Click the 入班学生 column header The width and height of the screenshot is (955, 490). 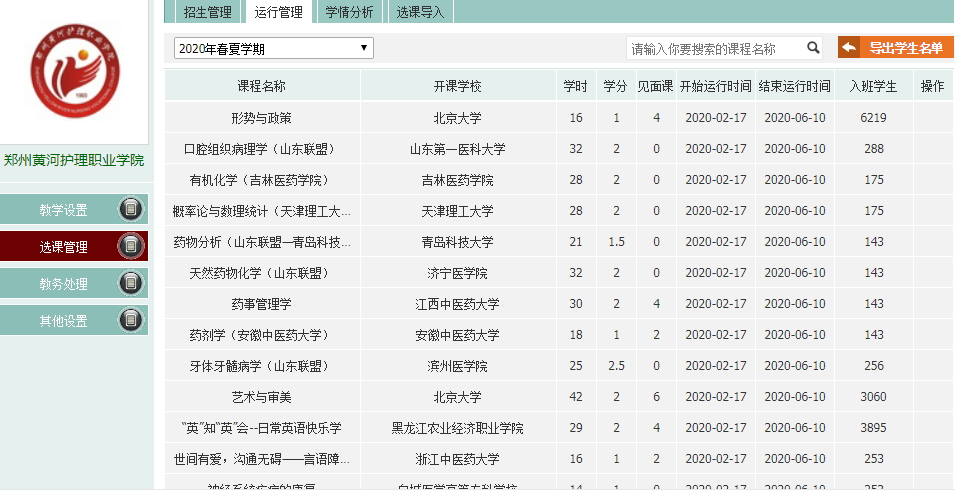pyautogui.click(x=873, y=86)
